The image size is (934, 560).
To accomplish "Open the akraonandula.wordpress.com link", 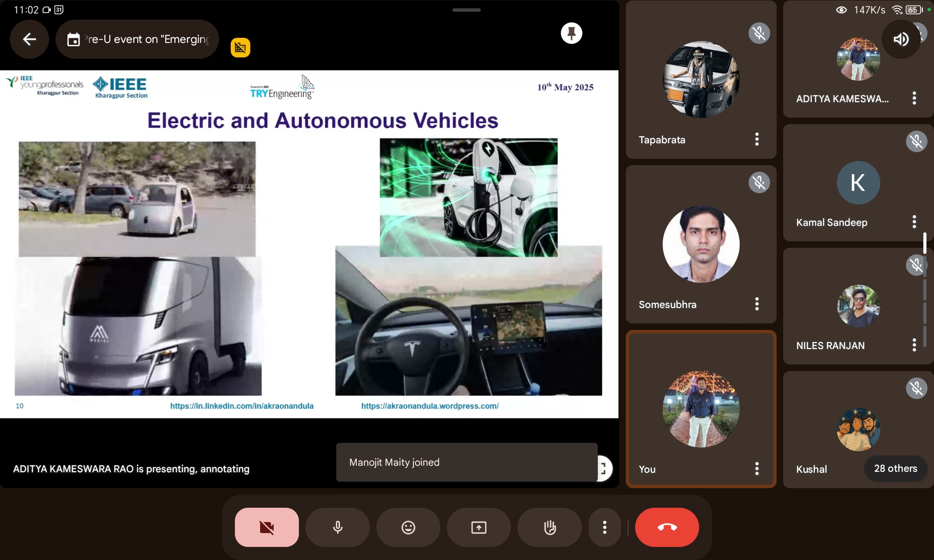I will click(x=430, y=406).
